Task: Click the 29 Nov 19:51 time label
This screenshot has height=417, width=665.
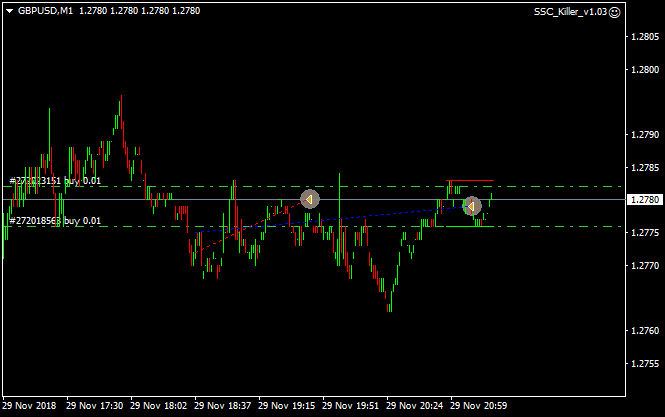Action: (x=351, y=406)
